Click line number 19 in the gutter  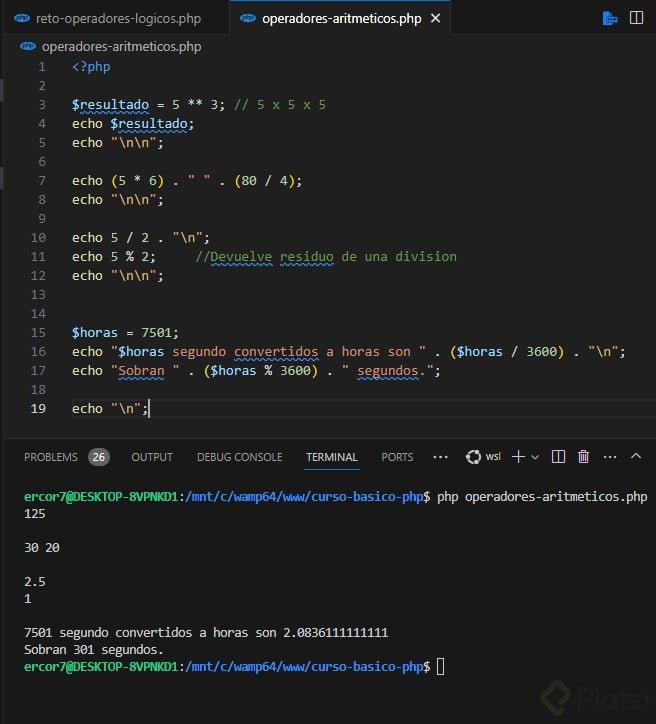pos(38,409)
